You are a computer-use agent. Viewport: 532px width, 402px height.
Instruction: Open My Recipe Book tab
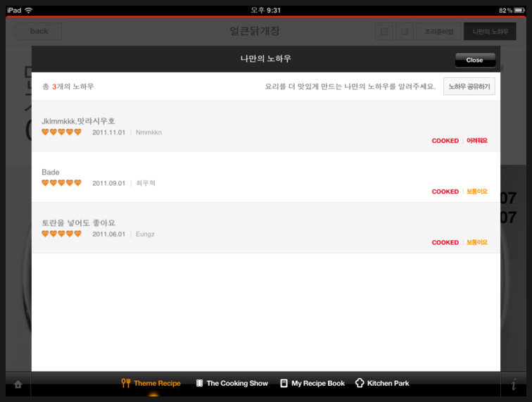312,383
